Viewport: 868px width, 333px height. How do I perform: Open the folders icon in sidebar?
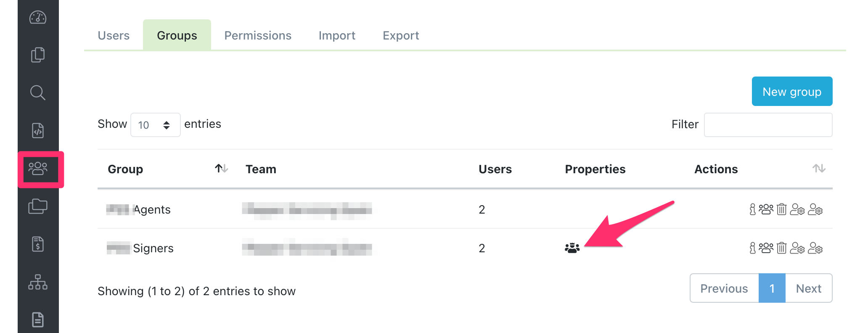pos(38,206)
